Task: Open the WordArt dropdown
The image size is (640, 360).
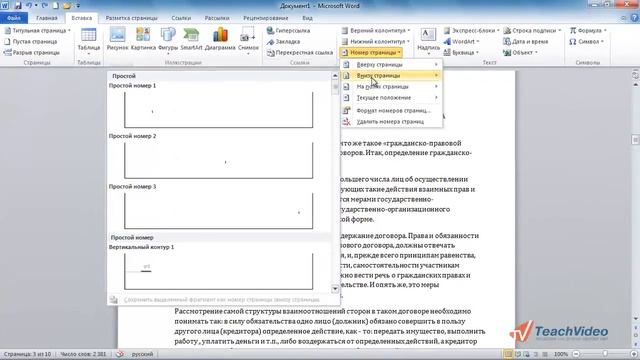Action: coord(461,42)
